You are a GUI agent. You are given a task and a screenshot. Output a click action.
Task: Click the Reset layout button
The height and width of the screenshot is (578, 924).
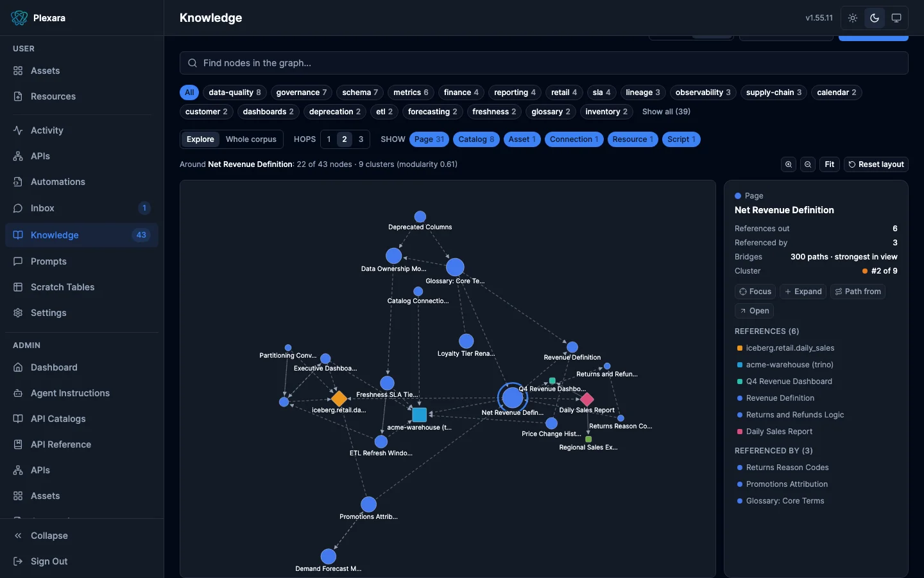[x=876, y=164]
